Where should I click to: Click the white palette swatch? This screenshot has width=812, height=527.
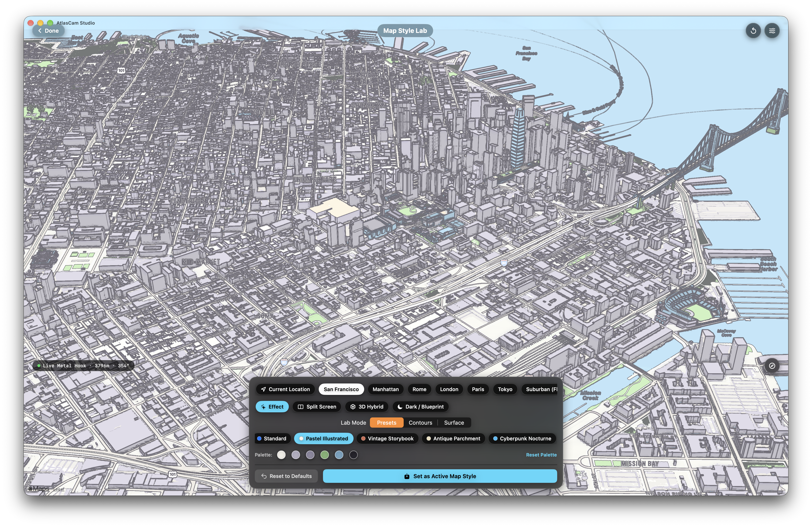pyautogui.click(x=281, y=455)
